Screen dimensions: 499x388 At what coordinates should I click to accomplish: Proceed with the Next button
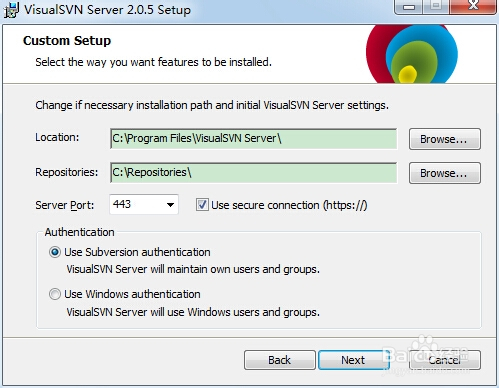(x=354, y=360)
